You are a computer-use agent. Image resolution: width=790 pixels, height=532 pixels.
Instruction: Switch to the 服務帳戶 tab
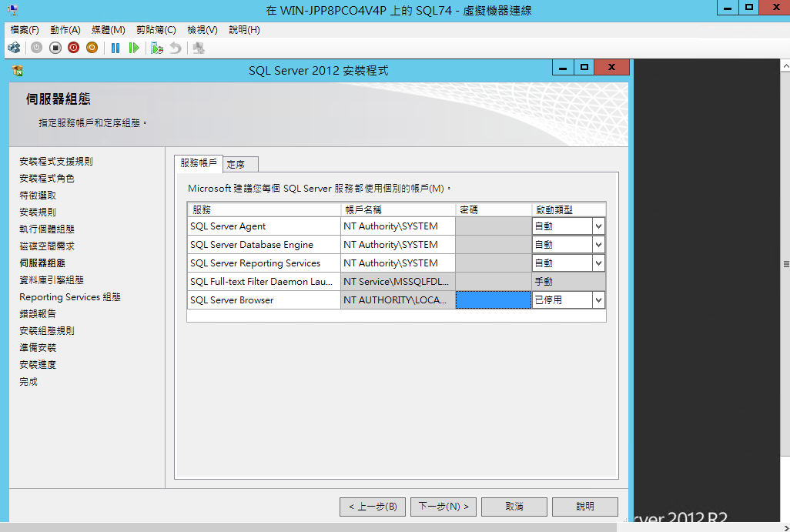tap(199, 163)
